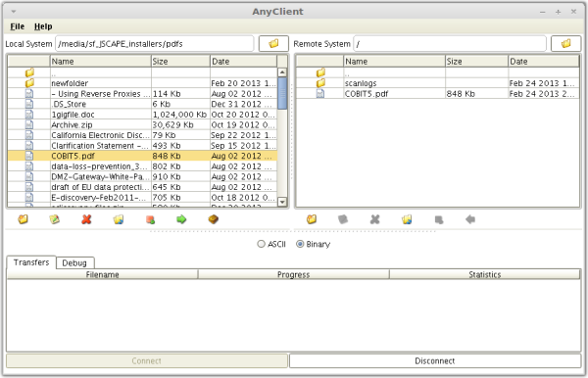Select local file starting 'data-loss-prevention'
Screen dimensions: 588x378
tap(101, 165)
